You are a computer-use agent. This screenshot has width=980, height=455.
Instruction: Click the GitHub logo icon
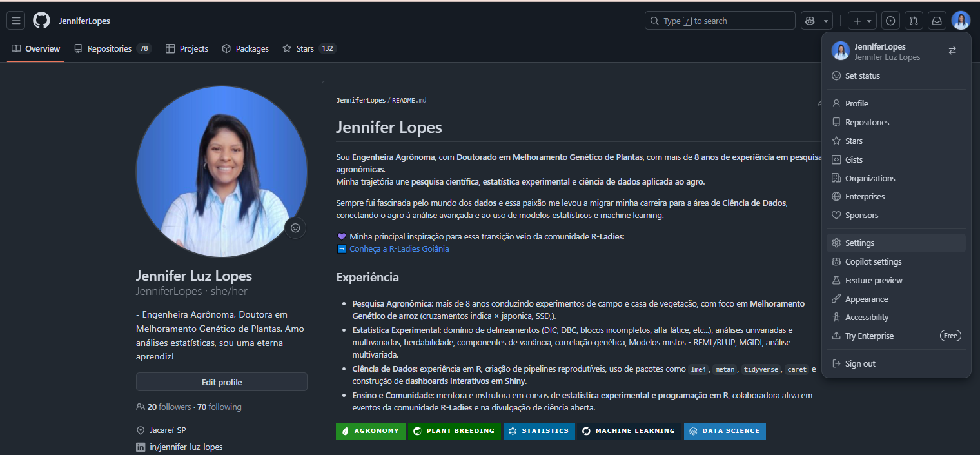[41, 21]
